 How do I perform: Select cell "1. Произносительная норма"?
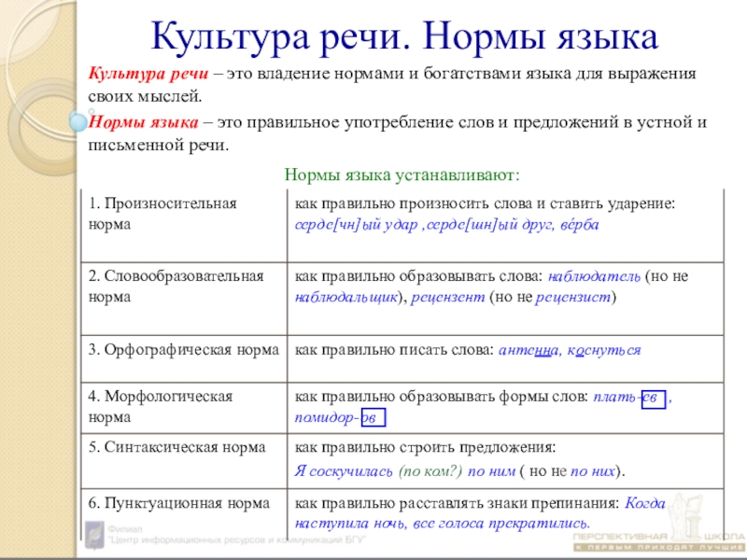point(184,226)
